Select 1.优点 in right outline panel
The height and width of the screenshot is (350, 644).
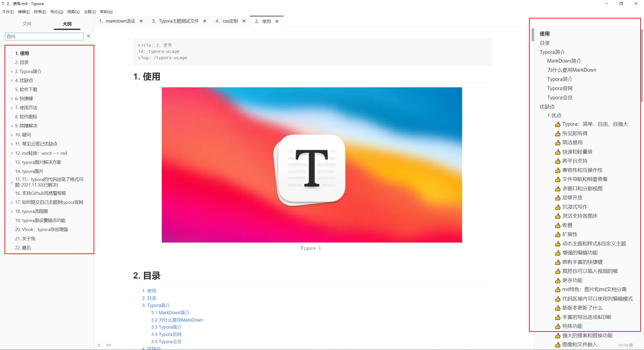[554, 115]
